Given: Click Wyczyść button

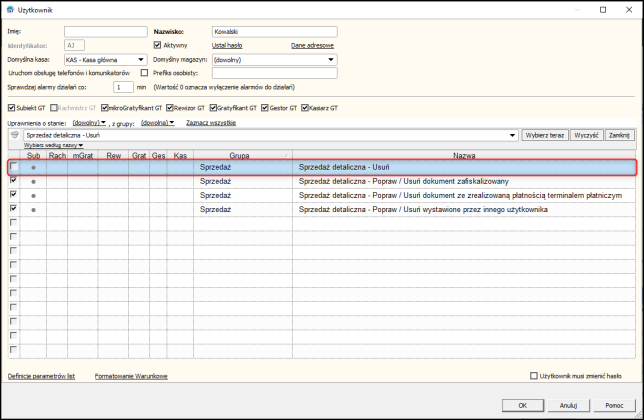Looking at the screenshot, I should (586, 135).
